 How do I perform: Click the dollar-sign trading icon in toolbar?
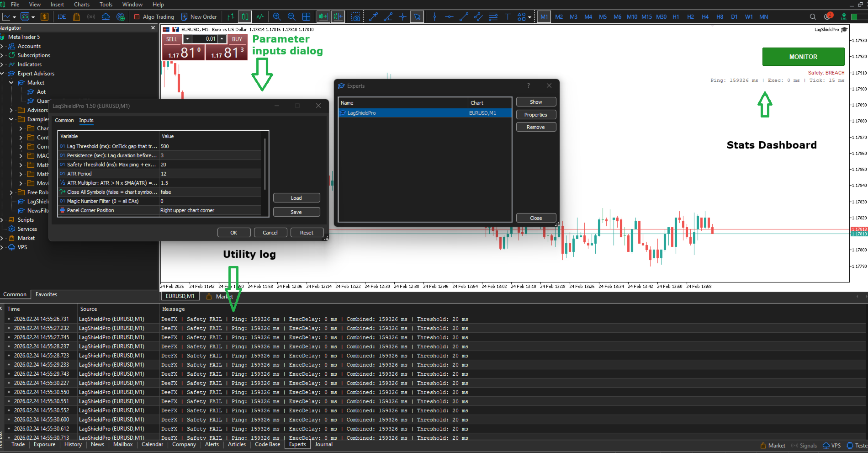point(44,17)
